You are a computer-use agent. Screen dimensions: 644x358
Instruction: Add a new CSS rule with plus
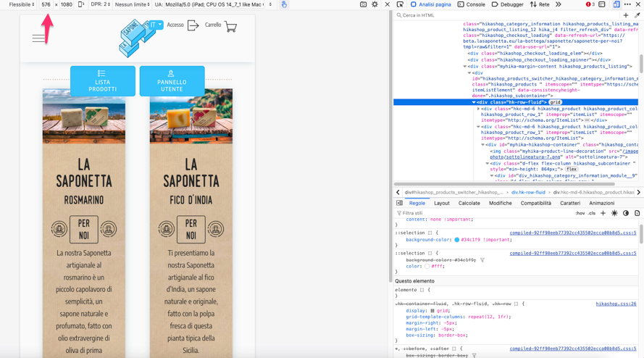tap(603, 213)
